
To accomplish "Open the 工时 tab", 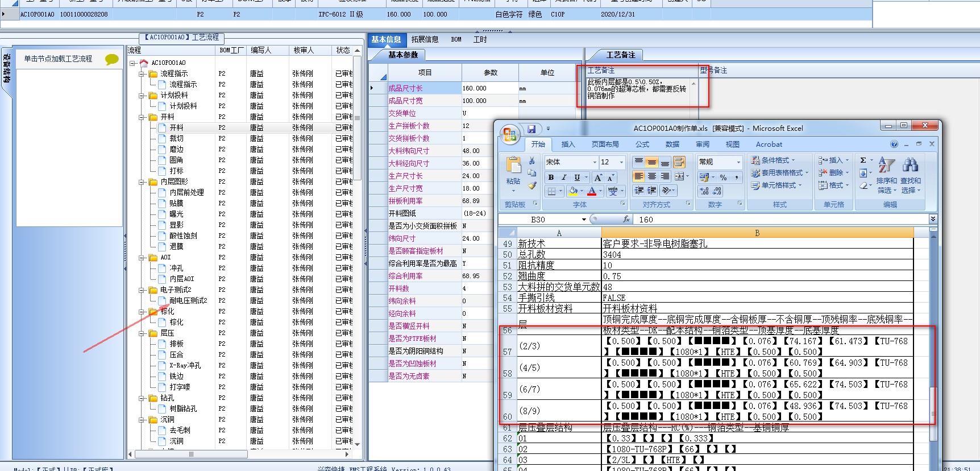I will 480,40.
